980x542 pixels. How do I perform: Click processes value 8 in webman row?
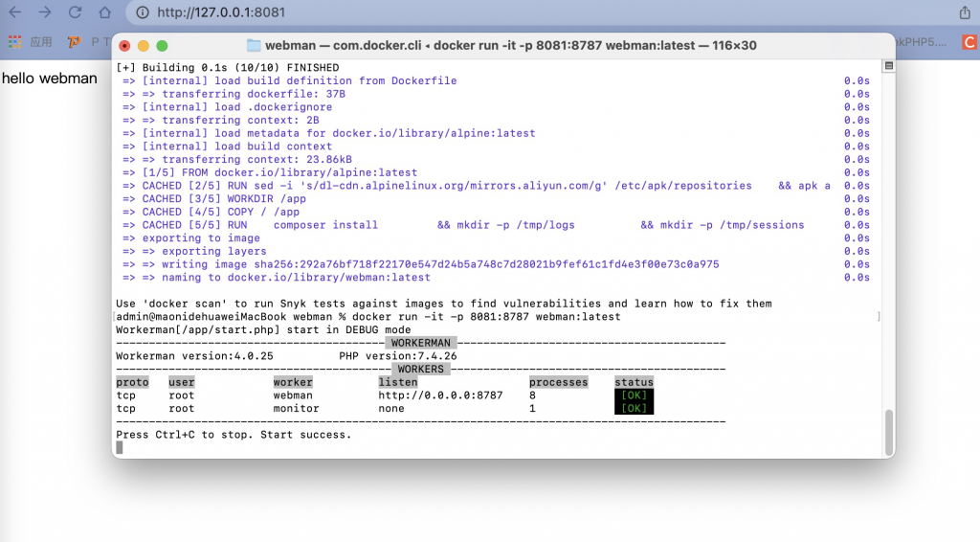click(x=532, y=395)
